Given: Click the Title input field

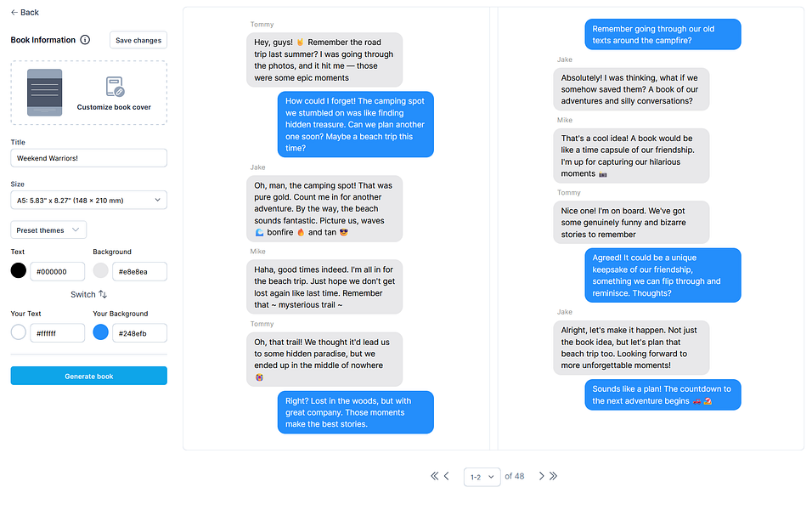Looking at the screenshot, I should [x=88, y=158].
